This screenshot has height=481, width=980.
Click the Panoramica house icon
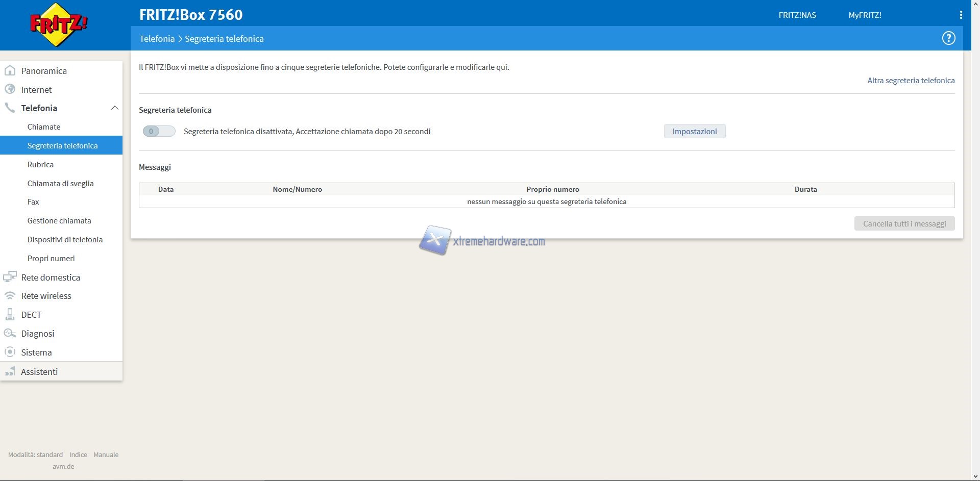pyautogui.click(x=10, y=71)
